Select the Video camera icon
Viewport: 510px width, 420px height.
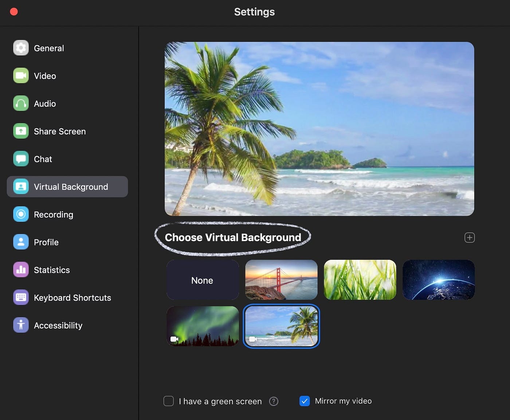(x=21, y=75)
